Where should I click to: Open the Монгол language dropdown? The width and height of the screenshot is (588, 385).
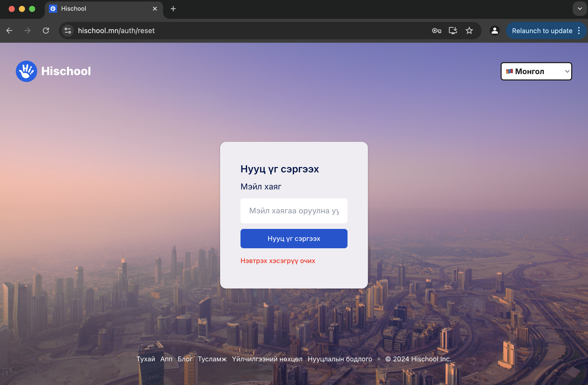pos(536,71)
